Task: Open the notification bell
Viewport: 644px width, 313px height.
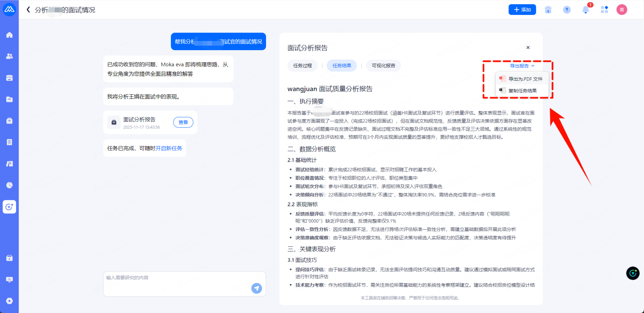Action: (x=586, y=10)
